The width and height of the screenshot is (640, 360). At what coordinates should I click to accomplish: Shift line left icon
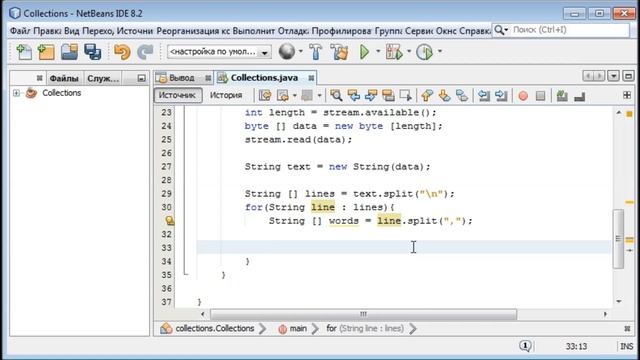point(484,96)
